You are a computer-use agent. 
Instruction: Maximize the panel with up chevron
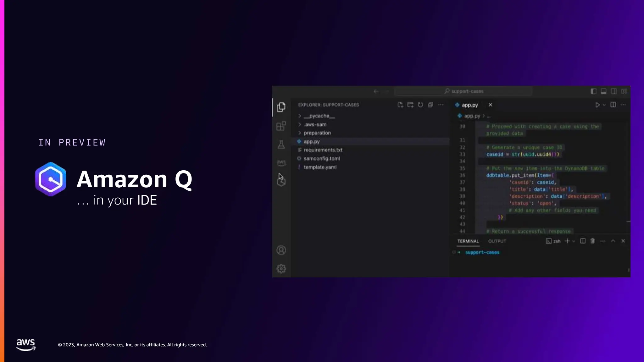pos(613,241)
